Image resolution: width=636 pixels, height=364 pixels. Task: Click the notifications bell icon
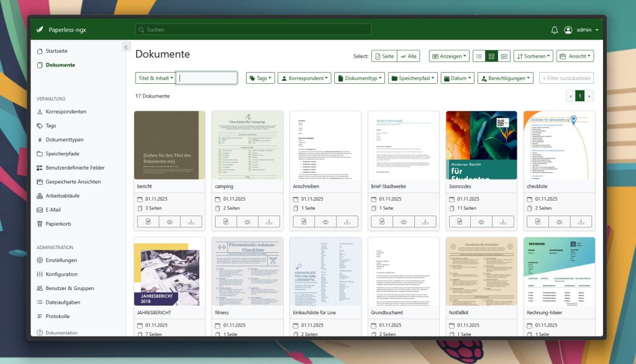[x=555, y=30]
